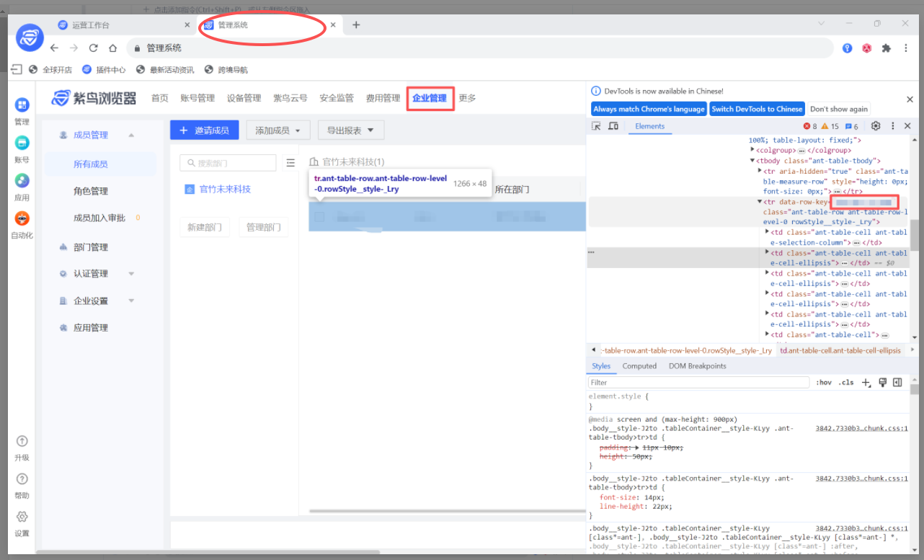Select 官竹未来科技 in department tree
The height and width of the screenshot is (560, 924).
pyautogui.click(x=225, y=190)
